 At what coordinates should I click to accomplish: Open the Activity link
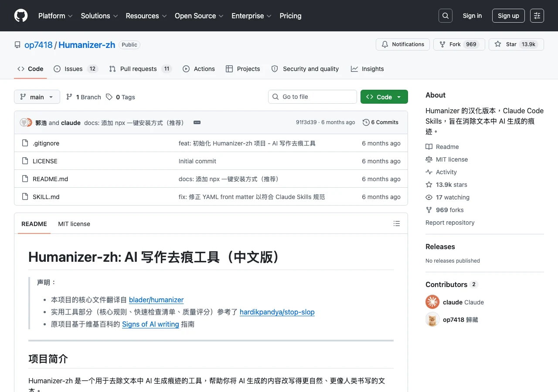441,172
